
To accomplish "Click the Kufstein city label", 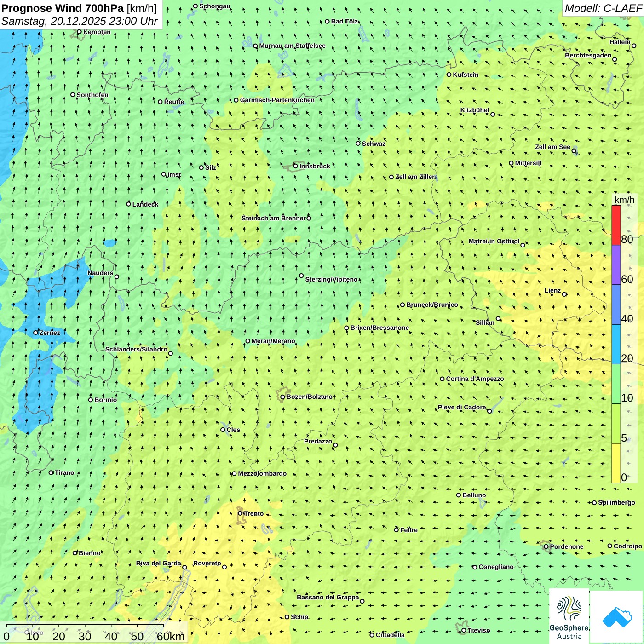I will point(466,75).
